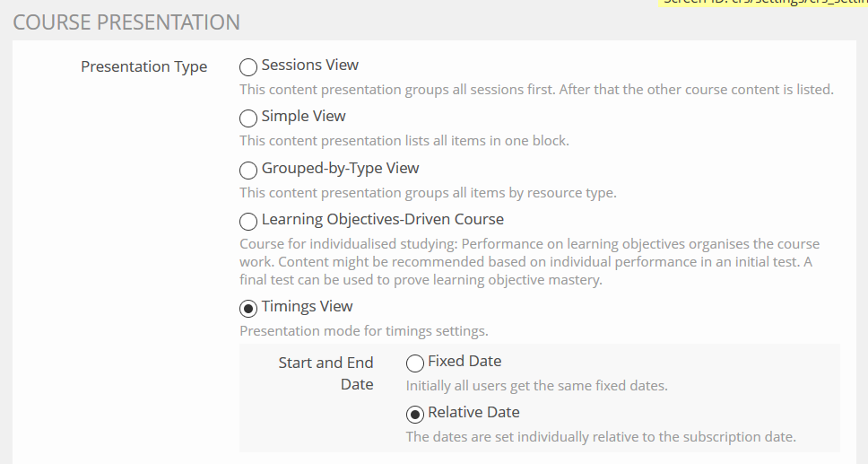Click the 'Timings View' label text

[x=307, y=307]
